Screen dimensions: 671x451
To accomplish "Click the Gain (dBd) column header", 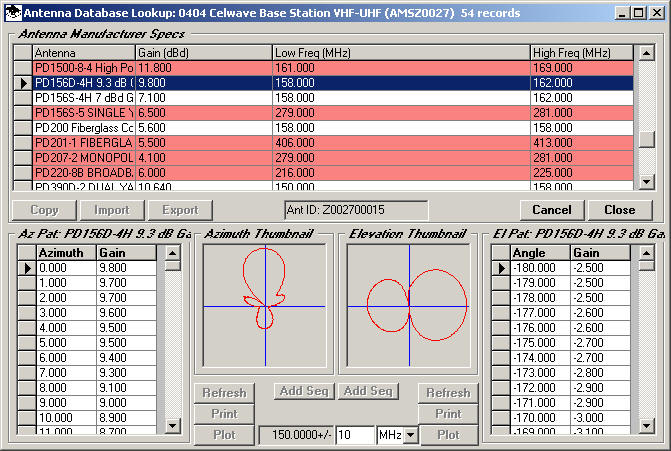I will 204,53.
